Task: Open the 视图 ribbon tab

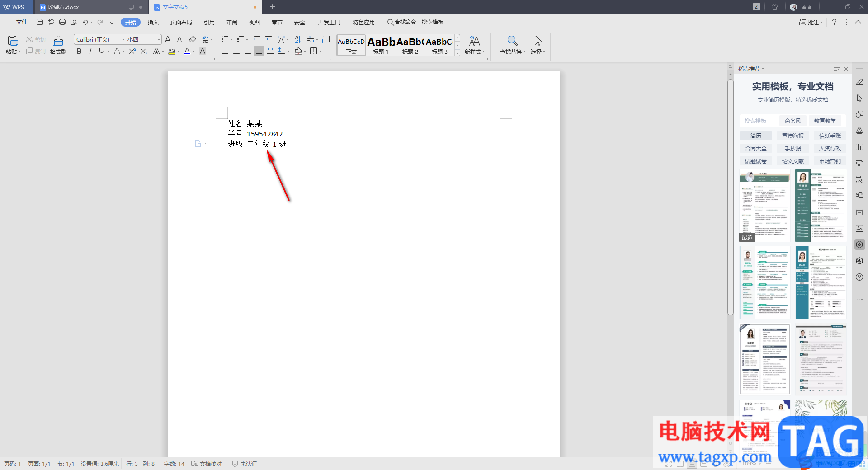Action: click(255, 22)
